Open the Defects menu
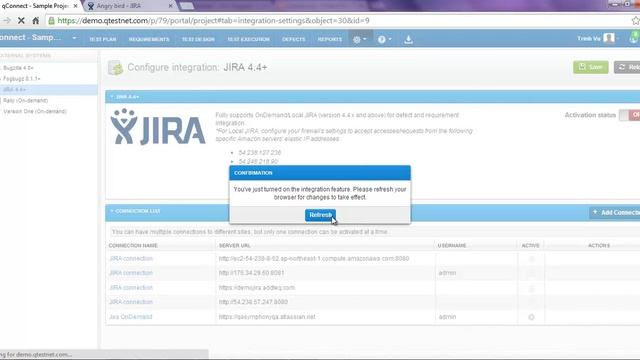This screenshot has width=640, height=360. coord(293,39)
